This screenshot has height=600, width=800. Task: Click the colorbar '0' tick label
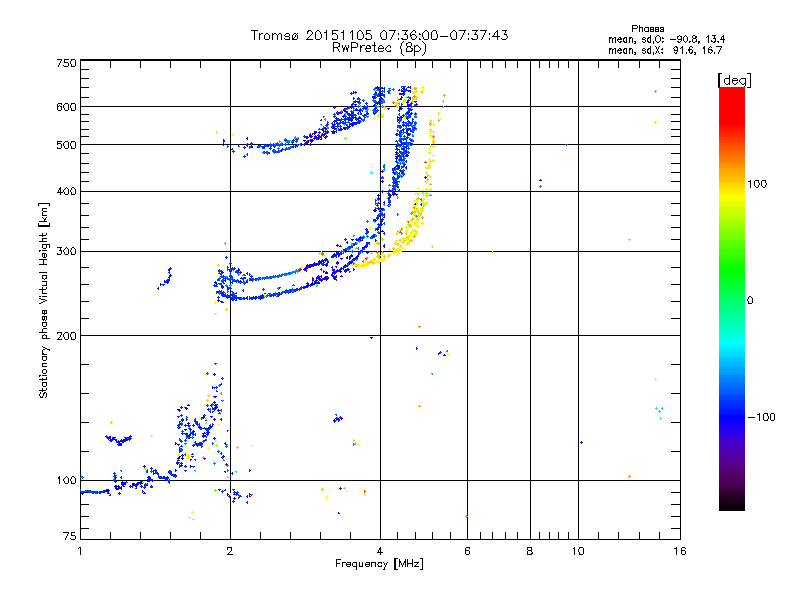tap(750, 301)
